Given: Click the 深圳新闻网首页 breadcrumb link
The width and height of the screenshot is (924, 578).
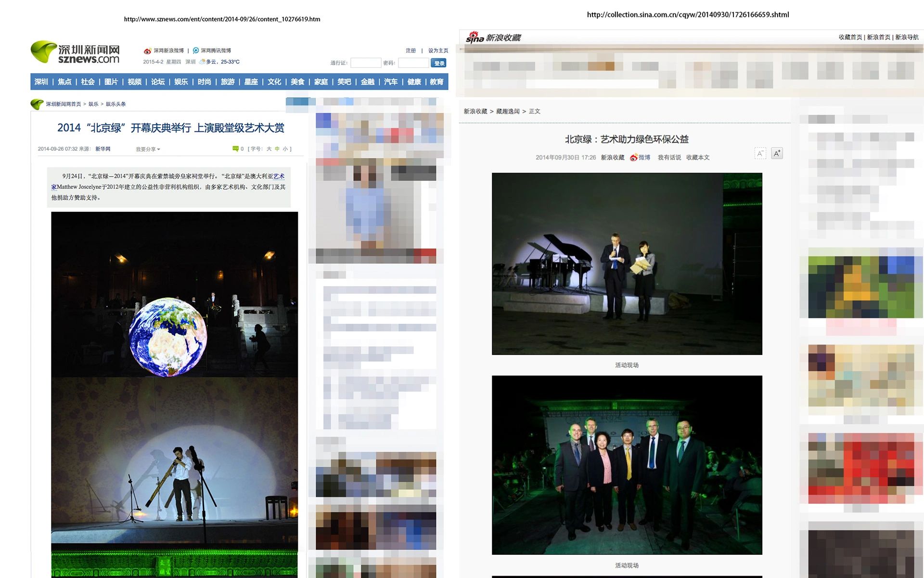Looking at the screenshot, I should [63, 104].
